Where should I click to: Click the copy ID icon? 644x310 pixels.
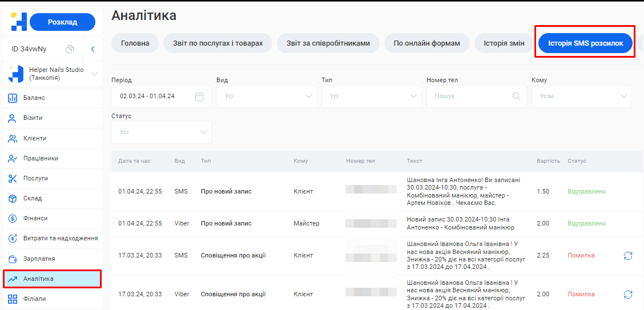coord(70,49)
